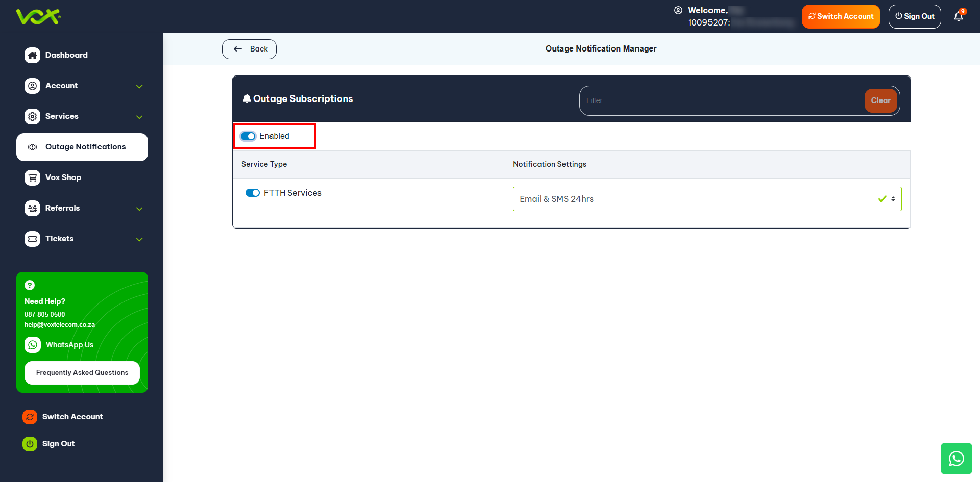Toggle the FTTH Services switch
This screenshot has width=980, height=482.
click(253, 193)
